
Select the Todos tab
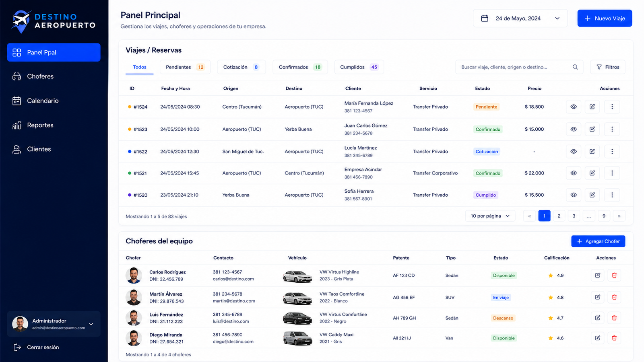tap(140, 67)
